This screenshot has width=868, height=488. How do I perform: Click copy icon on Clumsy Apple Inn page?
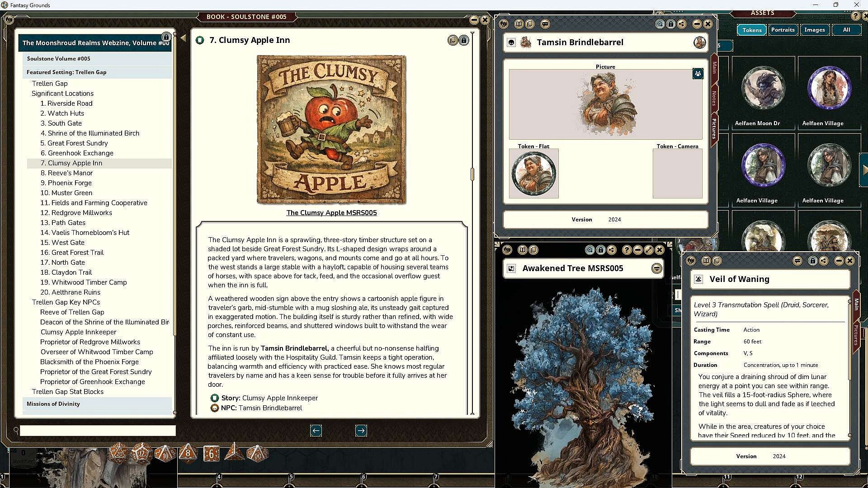pyautogui.click(x=453, y=40)
